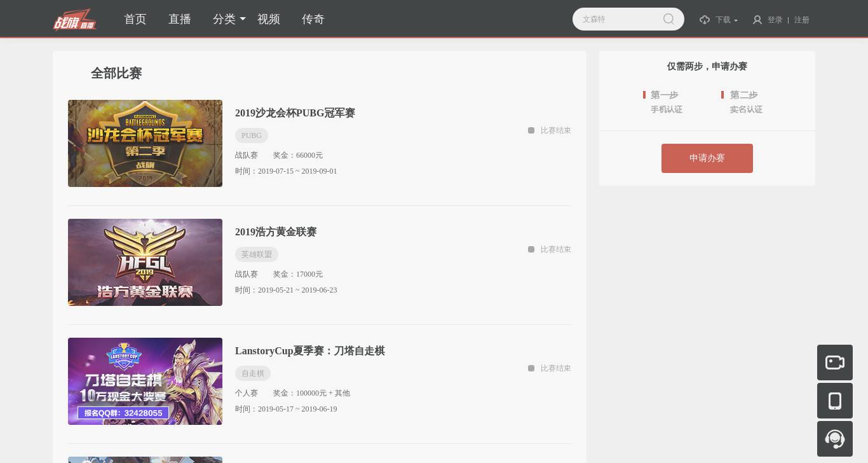The width and height of the screenshot is (868, 463).
Task: Expand the 下载 dropdown caret
Action: click(x=736, y=20)
